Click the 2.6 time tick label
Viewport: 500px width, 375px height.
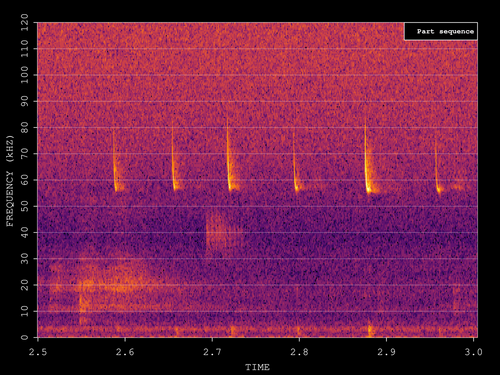pyautogui.click(x=125, y=352)
